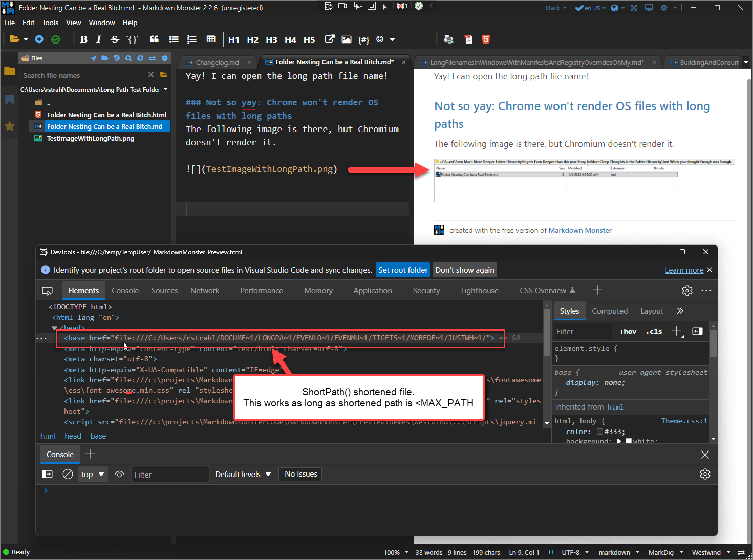Expand more style tabs chevron
This screenshot has width=753, height=560.
680,311
